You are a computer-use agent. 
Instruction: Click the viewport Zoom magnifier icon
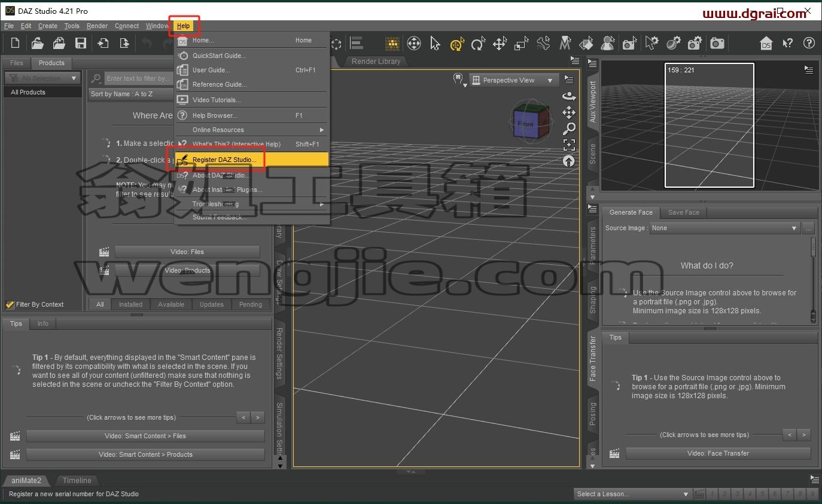pyautogui.click(x=569, y=129)
